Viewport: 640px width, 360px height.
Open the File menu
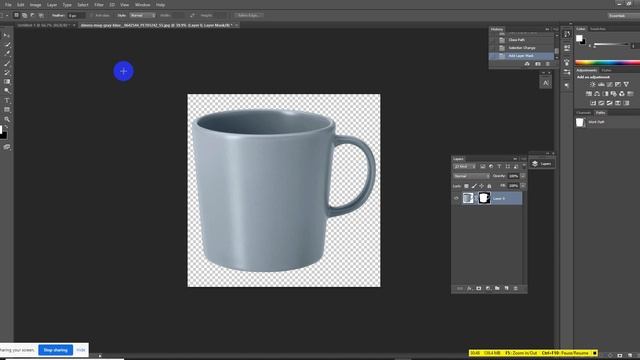pyautogui.click(x=8, y=5)
